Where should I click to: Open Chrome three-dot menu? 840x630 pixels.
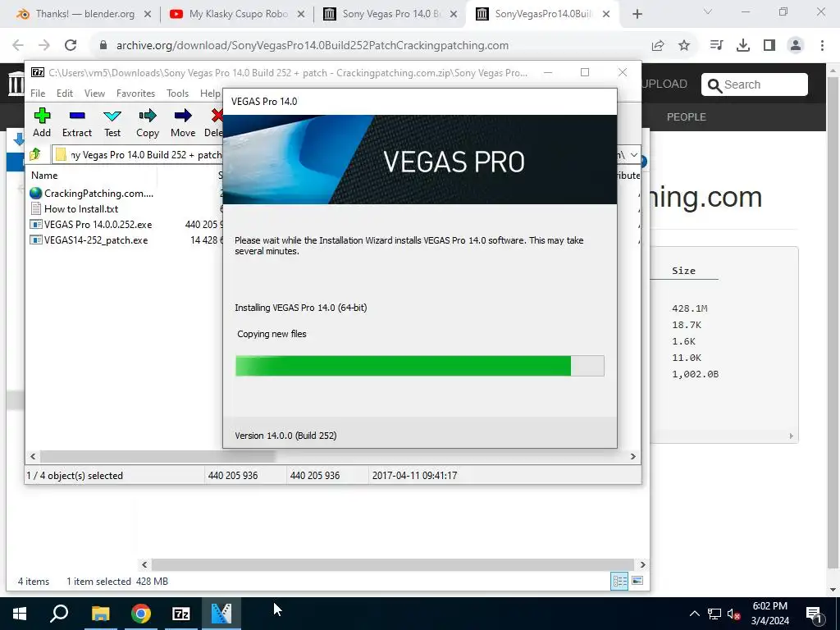(822, 46)
